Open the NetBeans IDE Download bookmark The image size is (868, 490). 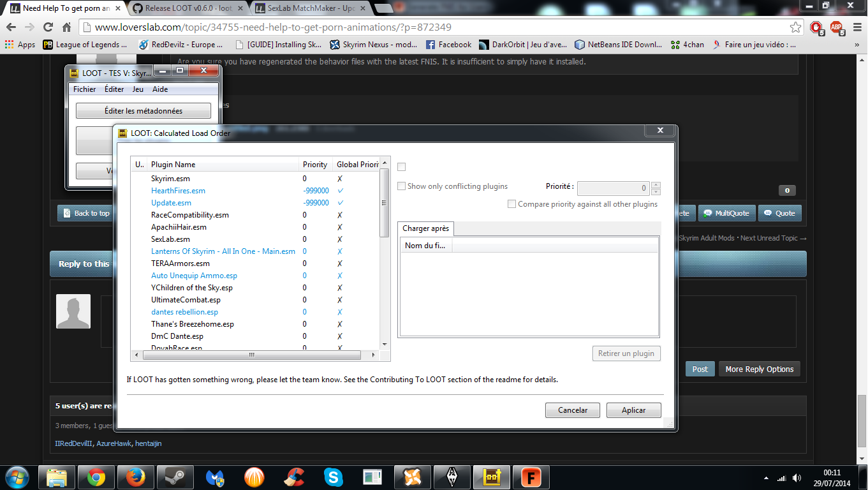coord(619,45)
